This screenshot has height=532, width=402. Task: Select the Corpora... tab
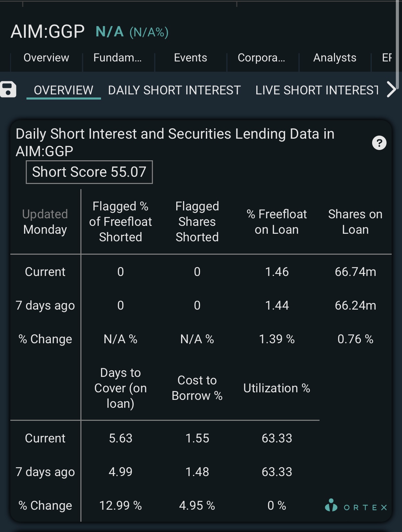click(261, 58)
